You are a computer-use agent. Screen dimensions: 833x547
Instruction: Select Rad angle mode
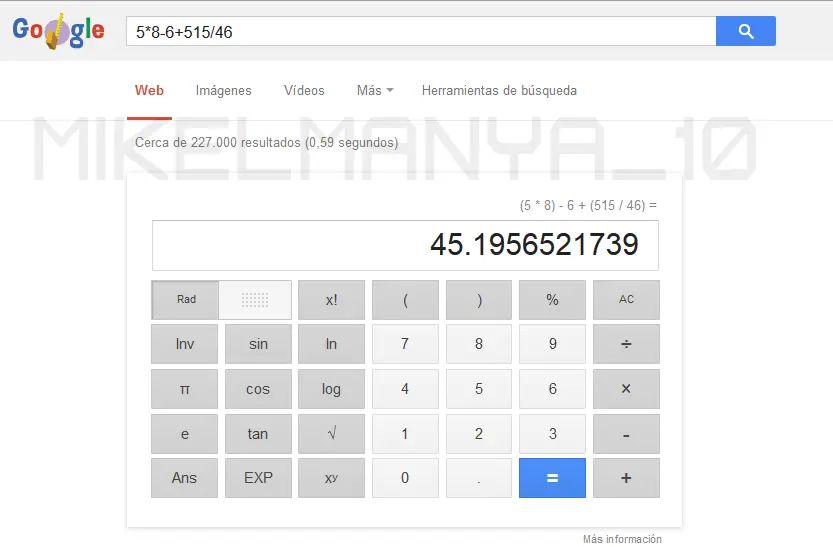click(x=185, y=300)
